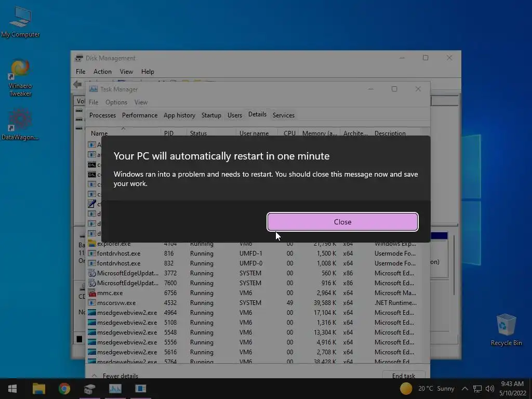Launch Google Chrome from taskbar
The image size is (532, 399).
coord(64,389)
